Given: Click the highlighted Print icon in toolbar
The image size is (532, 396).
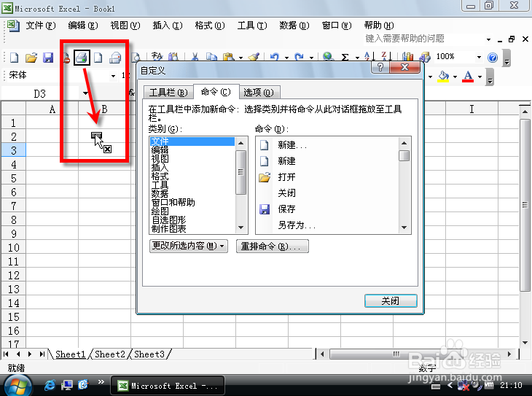Looking at the screenshot, I should tap(82, 58).
